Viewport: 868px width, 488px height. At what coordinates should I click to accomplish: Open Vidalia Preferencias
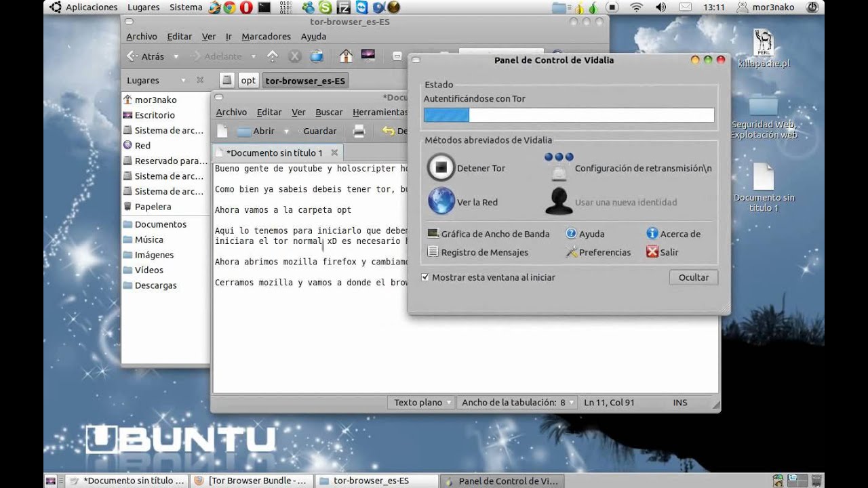pos(598,252)
